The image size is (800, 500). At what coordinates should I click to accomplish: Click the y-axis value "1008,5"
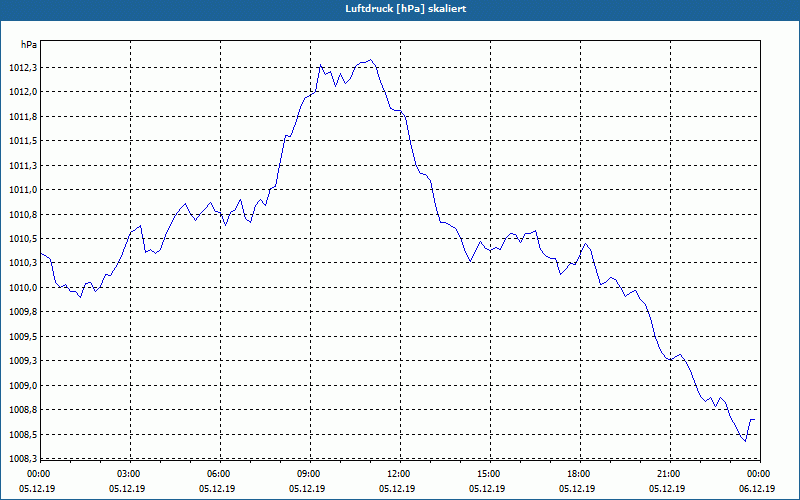pyautogui.click(x=23, y=435)
